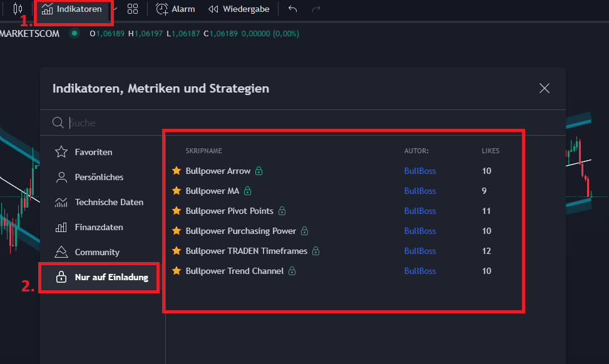Viewport: 609px width, 364px height.
Task: Click the Indikatoren toolbar button
Action: pos(71,9)
